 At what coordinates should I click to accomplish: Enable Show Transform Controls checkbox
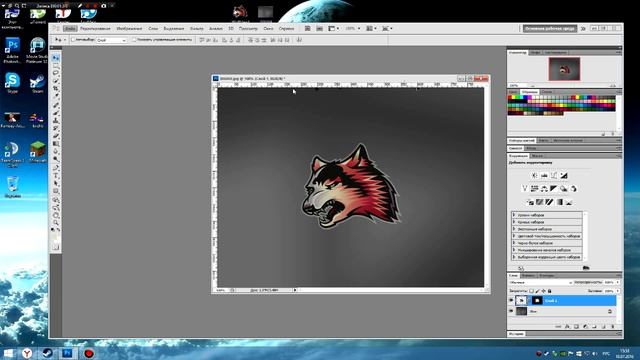point(134,40)
